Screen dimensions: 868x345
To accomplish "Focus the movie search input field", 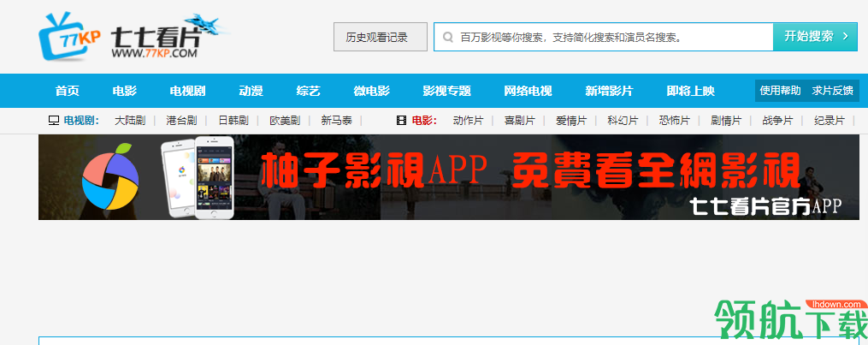I will point(604,37).
